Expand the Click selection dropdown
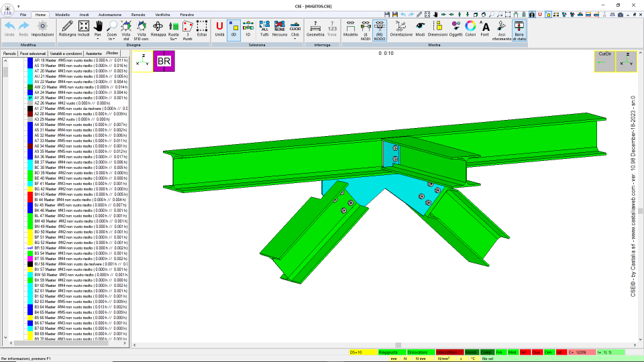The height and width of the screenshot is (362, 644). click(295, 39)
